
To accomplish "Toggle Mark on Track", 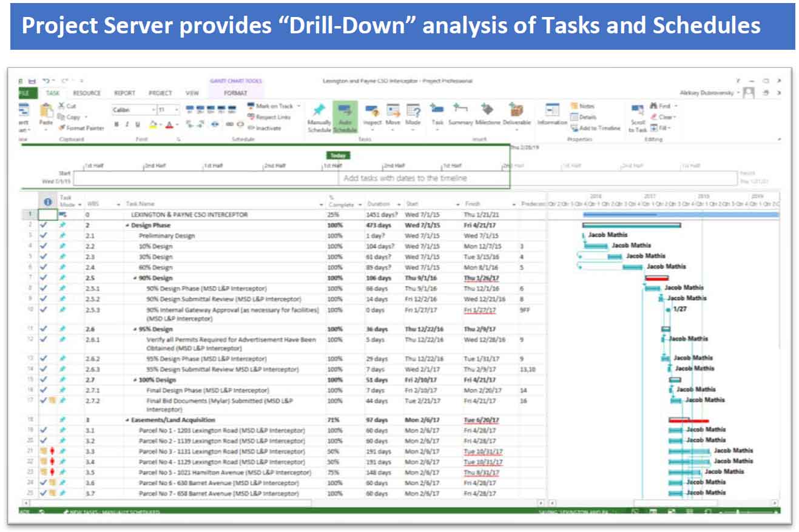I will pyautogui.click(x=270, y=106).
